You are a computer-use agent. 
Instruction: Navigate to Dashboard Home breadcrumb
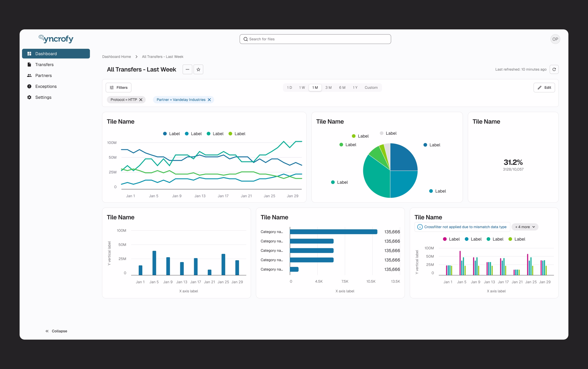(x=116, y=57)
